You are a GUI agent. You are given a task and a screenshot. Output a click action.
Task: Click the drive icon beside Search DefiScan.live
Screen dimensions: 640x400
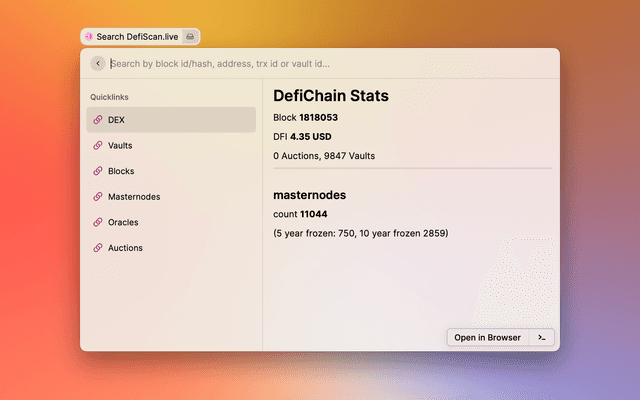[190, 37]
